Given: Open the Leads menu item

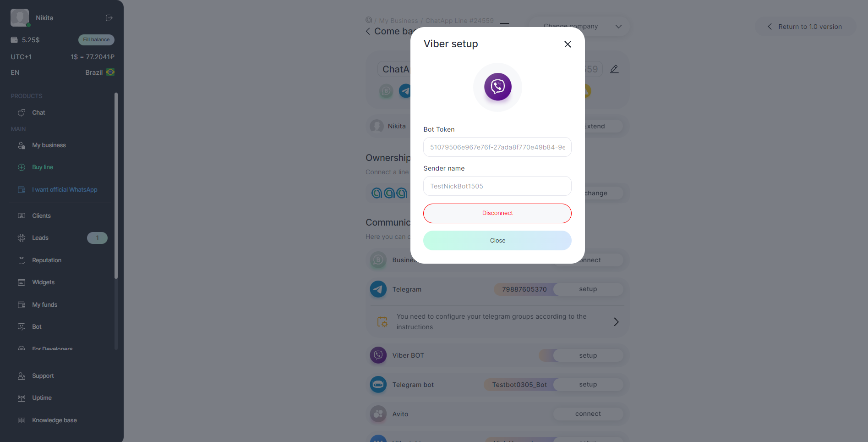Looking at the screenshot, I should (x=40, y=238).
